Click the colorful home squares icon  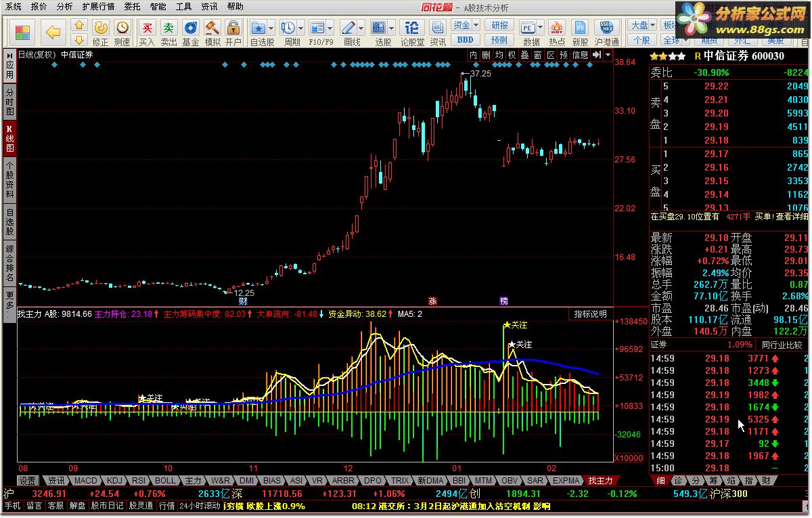point(23,32)
